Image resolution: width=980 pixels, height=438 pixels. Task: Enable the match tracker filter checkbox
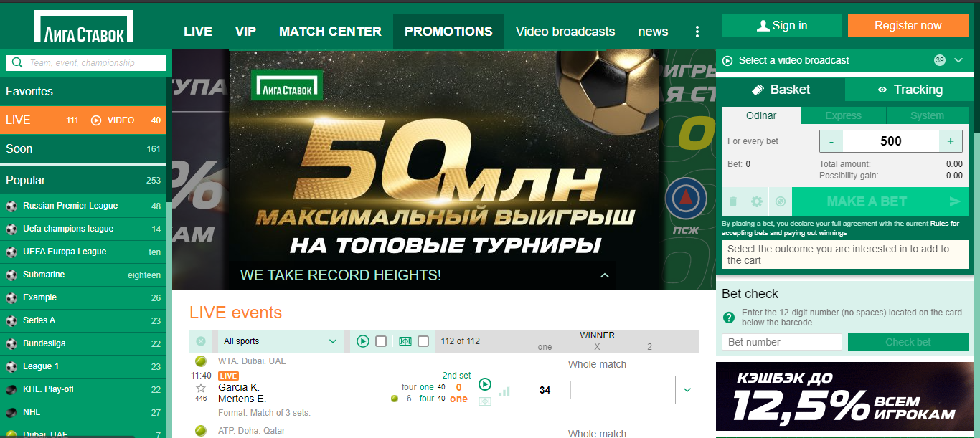[423, 341]
